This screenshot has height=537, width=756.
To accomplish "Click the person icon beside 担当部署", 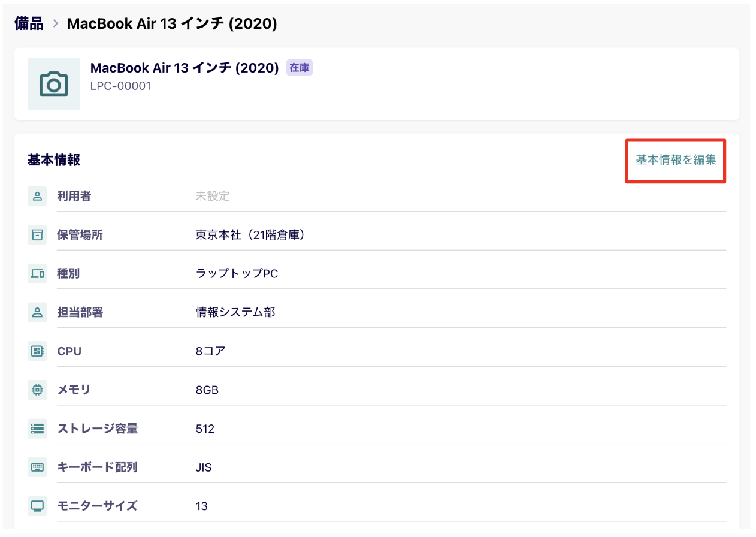I will (37, 312).
